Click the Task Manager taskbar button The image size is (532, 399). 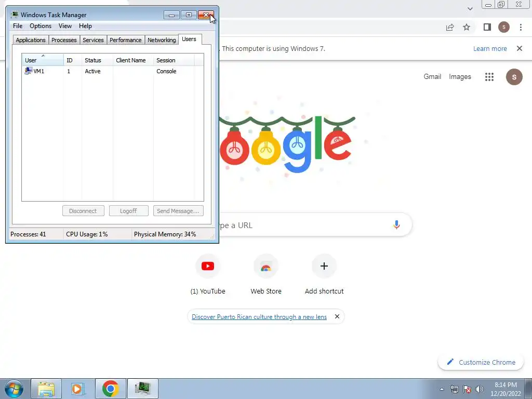click(x=142, y=389)
